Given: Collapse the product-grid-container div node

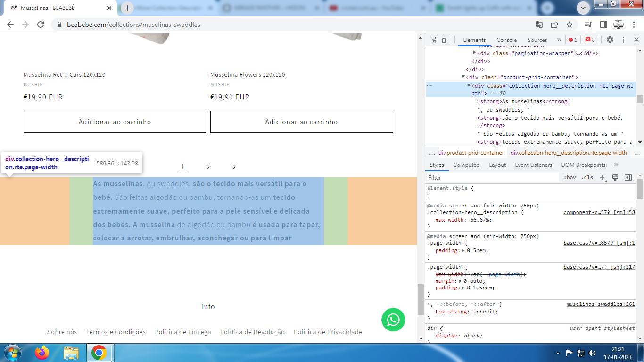Looking at the screenshot, I should 463,77.
